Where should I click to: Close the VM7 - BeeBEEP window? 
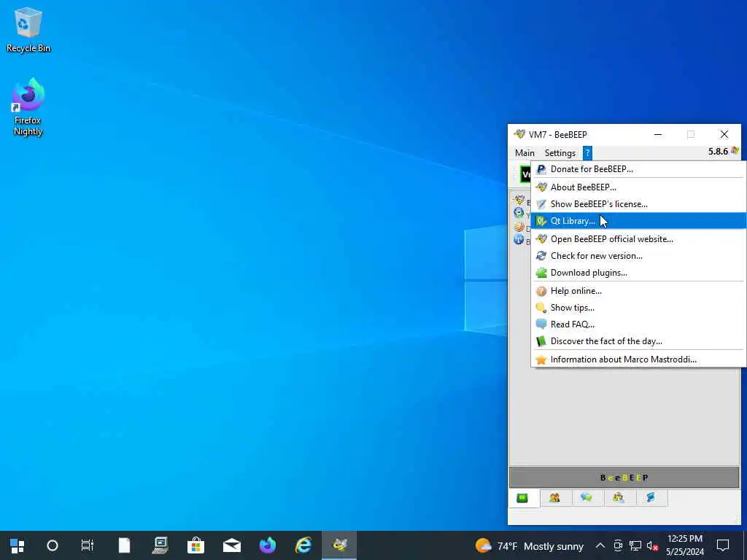click(x=724, y=135)
